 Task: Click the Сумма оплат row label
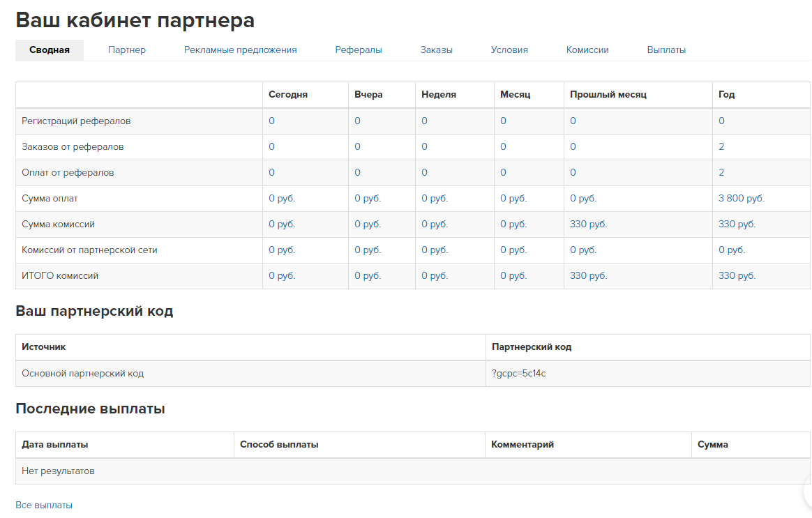point(50,198)
